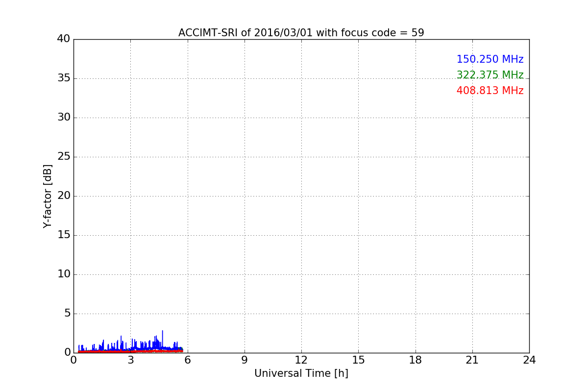This screenshot has width=588, height=392.
Task: Click the y-axis tick label 20
Action: 64,196
